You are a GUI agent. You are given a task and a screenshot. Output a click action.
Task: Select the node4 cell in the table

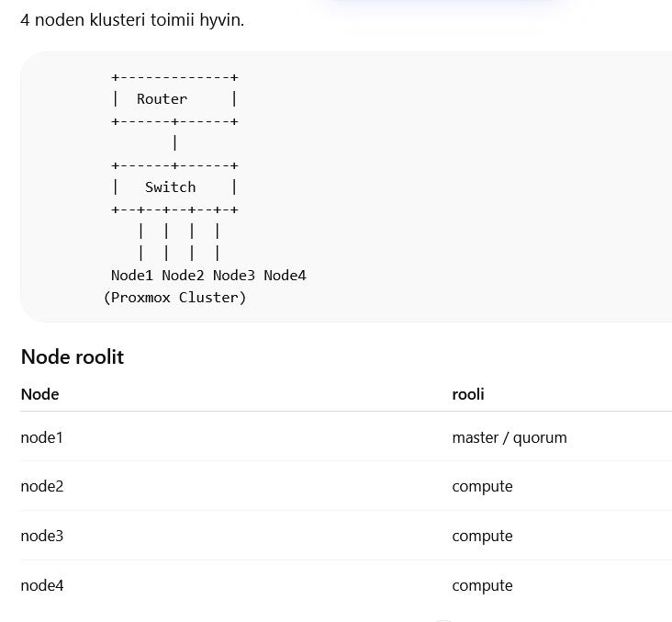[x=42, y=585]
